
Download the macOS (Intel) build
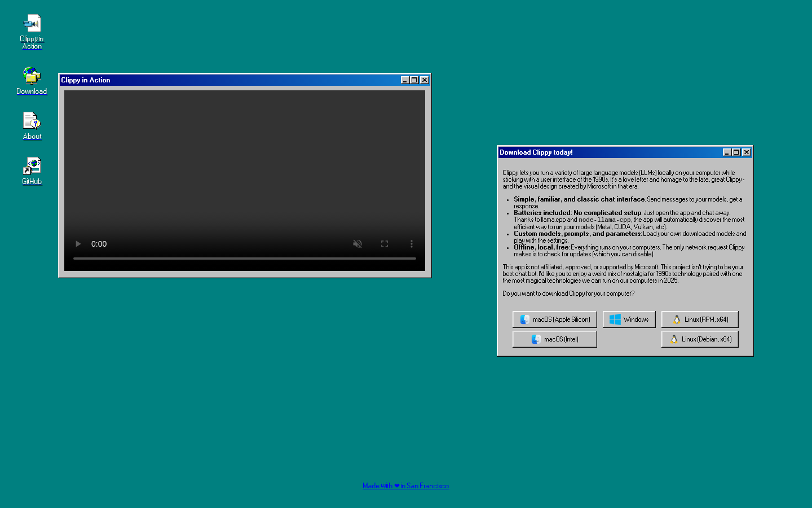point(555,339)
